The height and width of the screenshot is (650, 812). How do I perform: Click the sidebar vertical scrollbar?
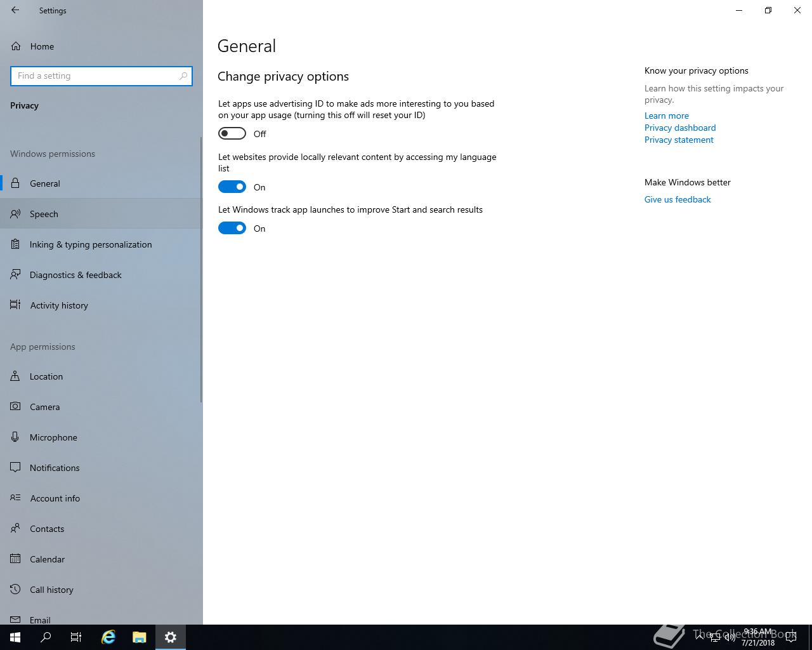pyautogui.click(x=201, y=270)
